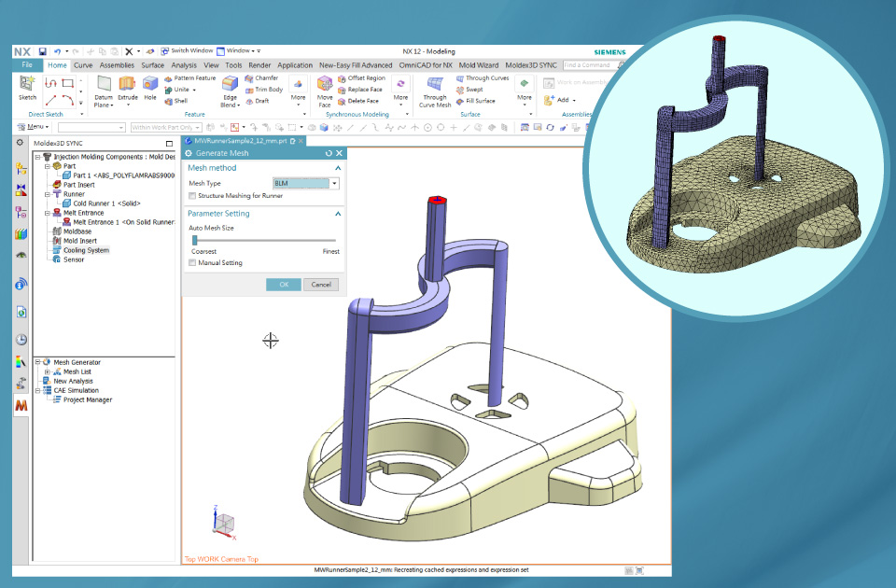Maximize the Moldex3D SYNC panel
896x588 pixels.
169,144
